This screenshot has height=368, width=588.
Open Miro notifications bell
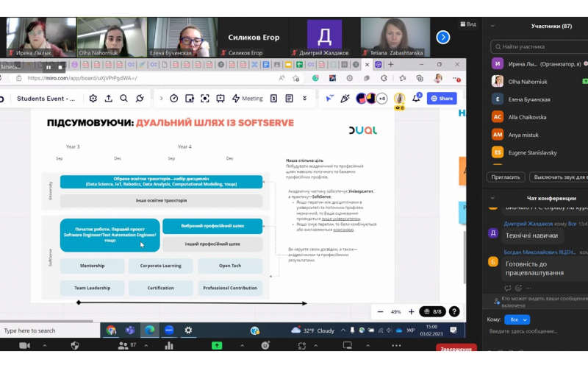(416, 99)
